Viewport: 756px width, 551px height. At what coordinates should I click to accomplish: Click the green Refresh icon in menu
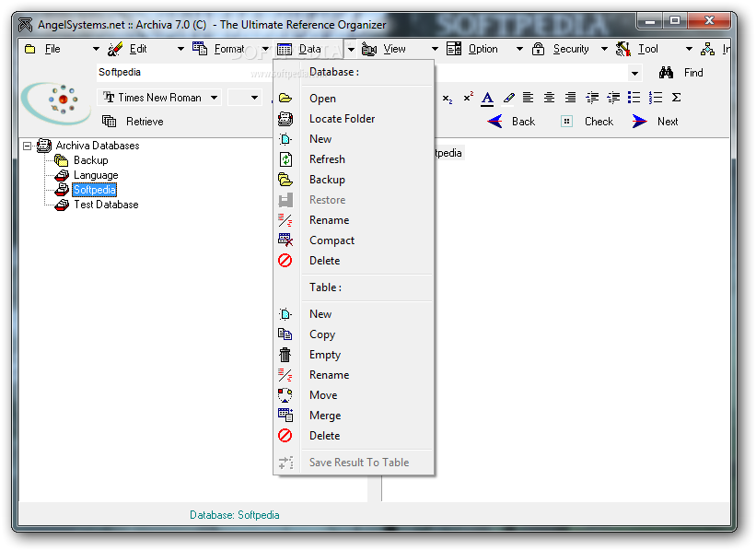(285, 159)
